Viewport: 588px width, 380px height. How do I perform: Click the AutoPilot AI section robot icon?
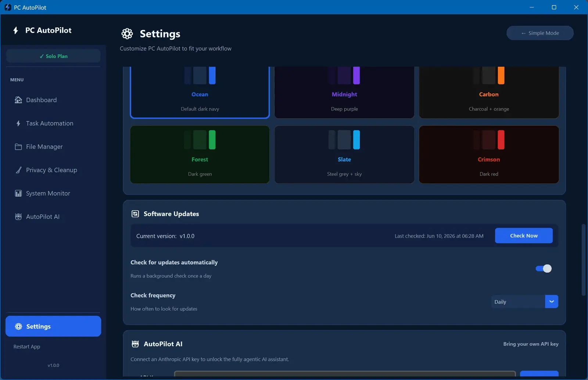(135, 344)
